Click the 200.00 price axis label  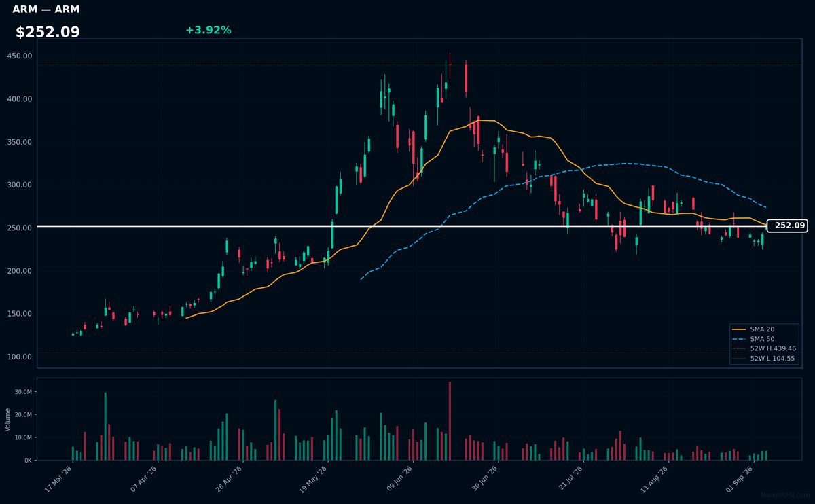[x=19, y=271]
